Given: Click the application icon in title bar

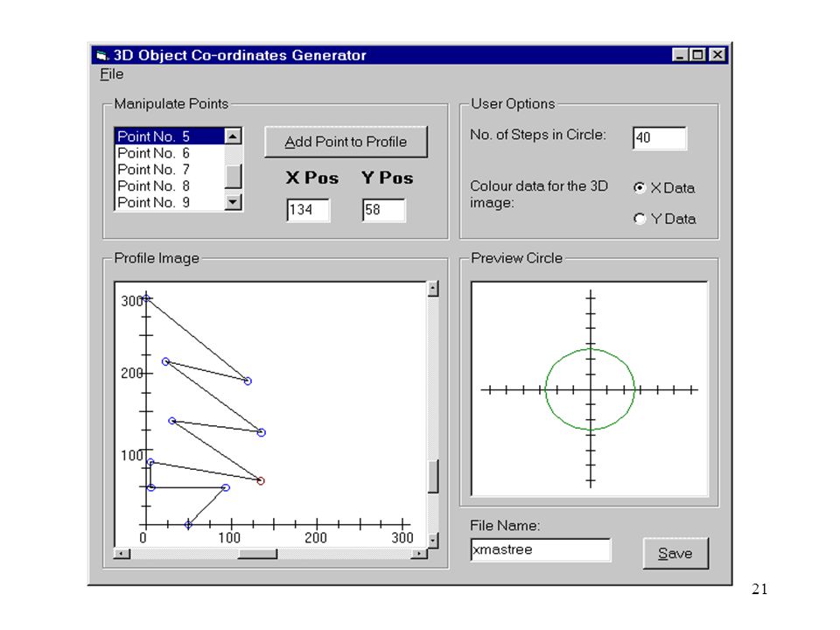Looking at the screenshot, I should point(101,55).
